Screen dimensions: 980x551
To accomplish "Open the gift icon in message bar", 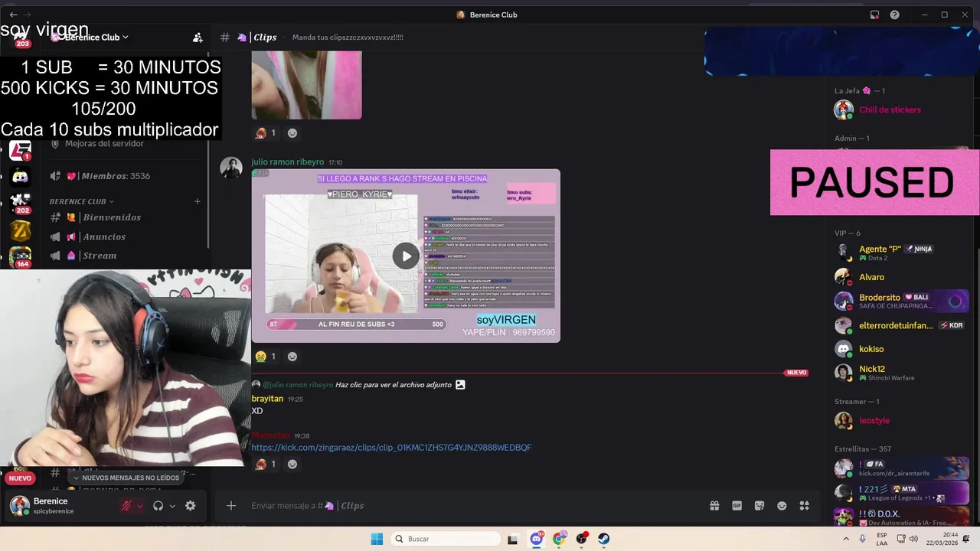I will click(x=714, y=506).
